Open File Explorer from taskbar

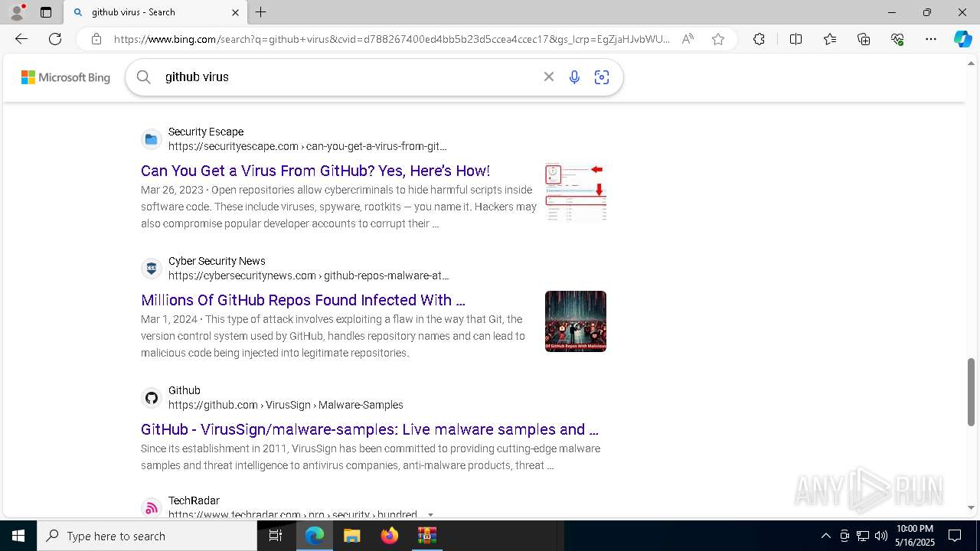[x=352, y=536]
